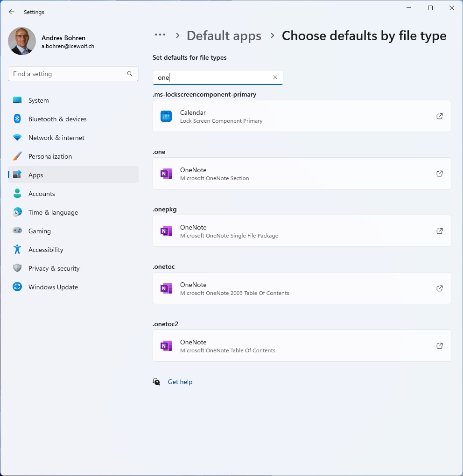Screen dimensions: 463x476
Task: Click the OneNote icon in .onetoc row
Action: (166, 288)
